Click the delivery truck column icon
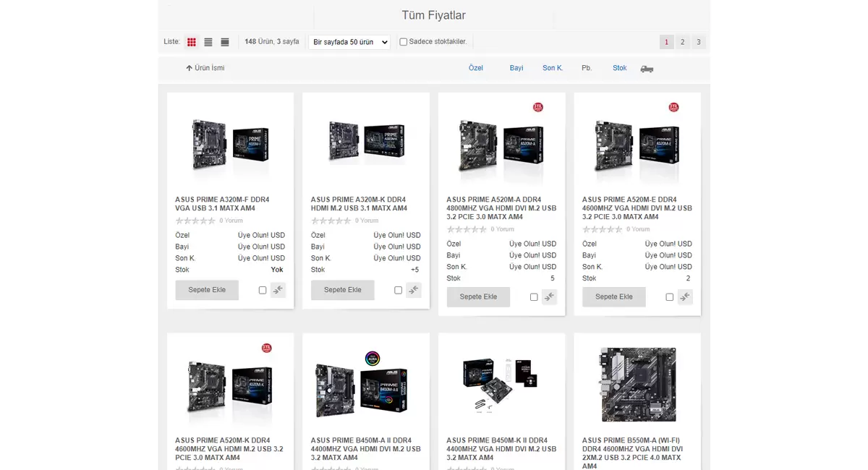The image size is (868, 470). tap(647, 69)
